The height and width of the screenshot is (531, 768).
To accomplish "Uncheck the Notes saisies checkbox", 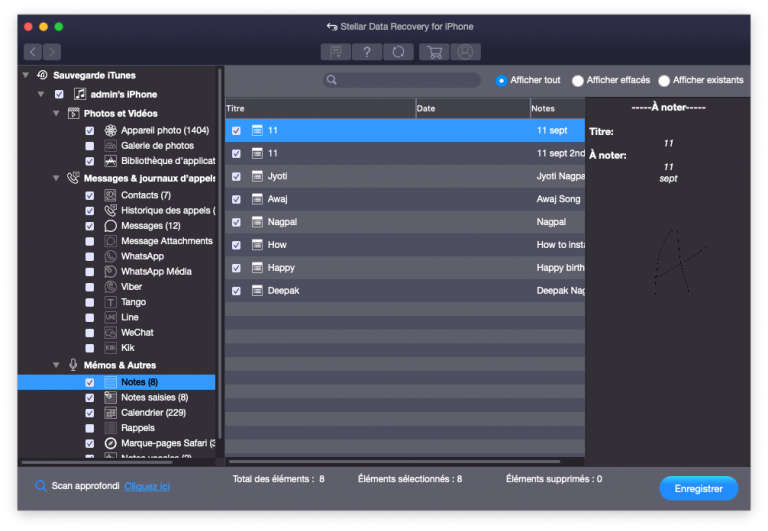I will tap(90, 398).
